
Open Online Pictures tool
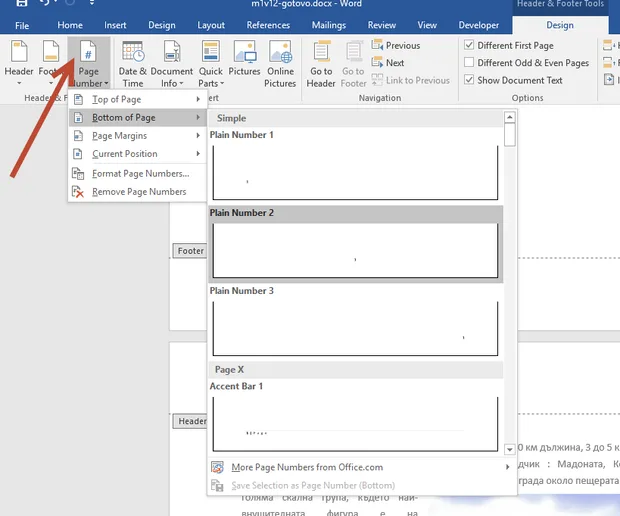click(280, 63)
